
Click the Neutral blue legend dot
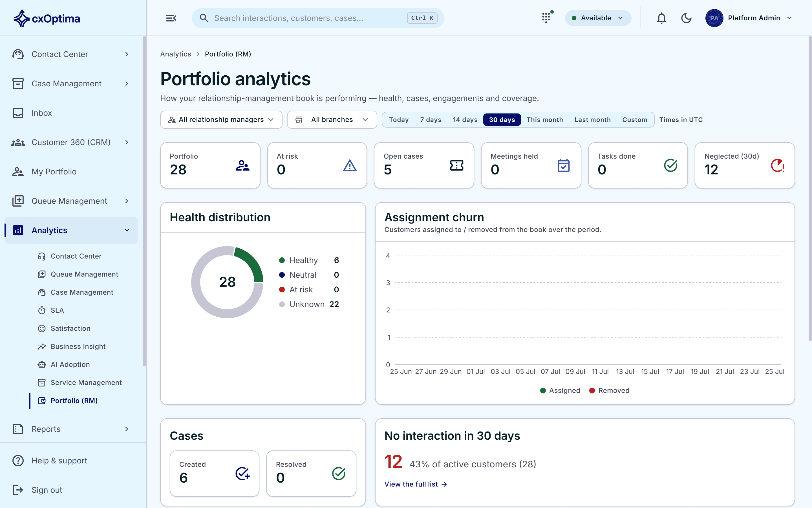282,275
